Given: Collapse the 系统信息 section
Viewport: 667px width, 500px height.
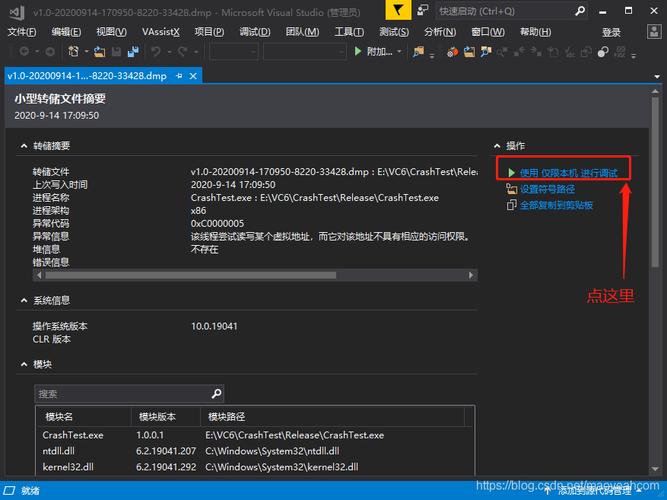Looking at the screenshot, I should point(24,300).
